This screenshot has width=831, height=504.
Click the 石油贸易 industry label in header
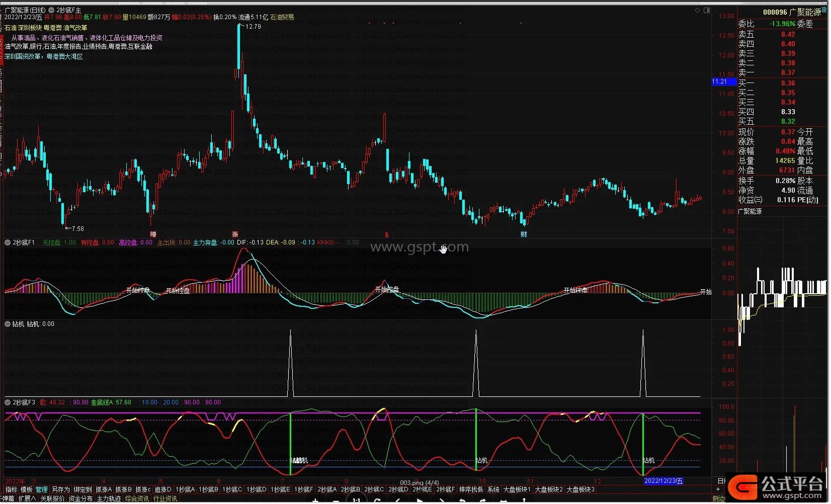(x=282, y=18)
